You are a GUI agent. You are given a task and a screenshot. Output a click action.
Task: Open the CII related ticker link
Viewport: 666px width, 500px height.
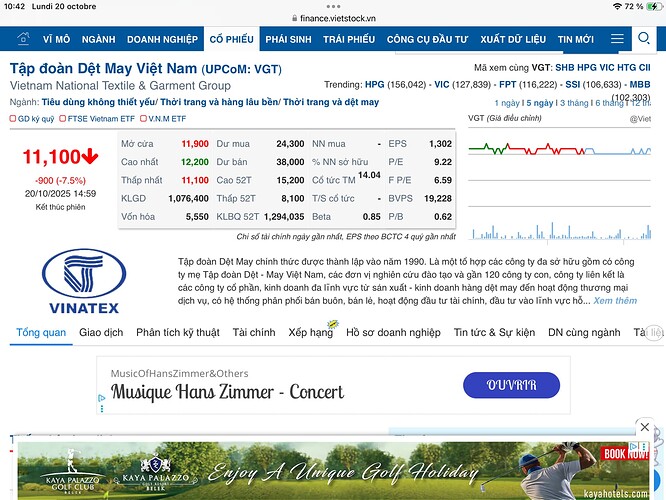tap(644, 68)
